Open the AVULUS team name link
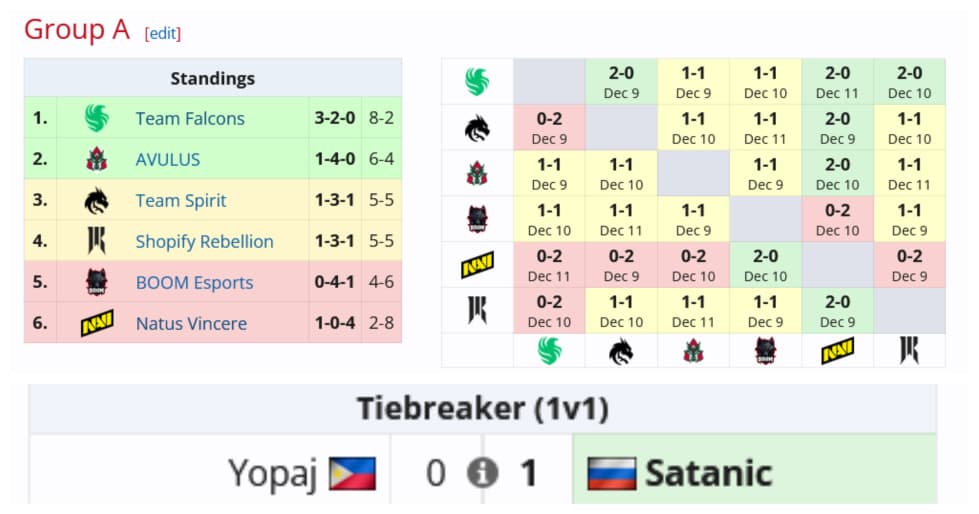979x514 pixels. point(168,160)
